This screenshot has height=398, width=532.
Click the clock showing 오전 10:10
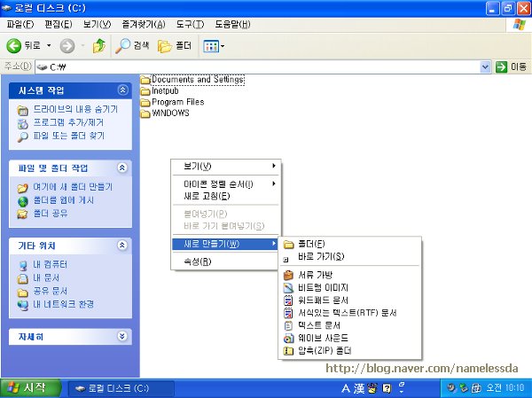click(505, 388)
